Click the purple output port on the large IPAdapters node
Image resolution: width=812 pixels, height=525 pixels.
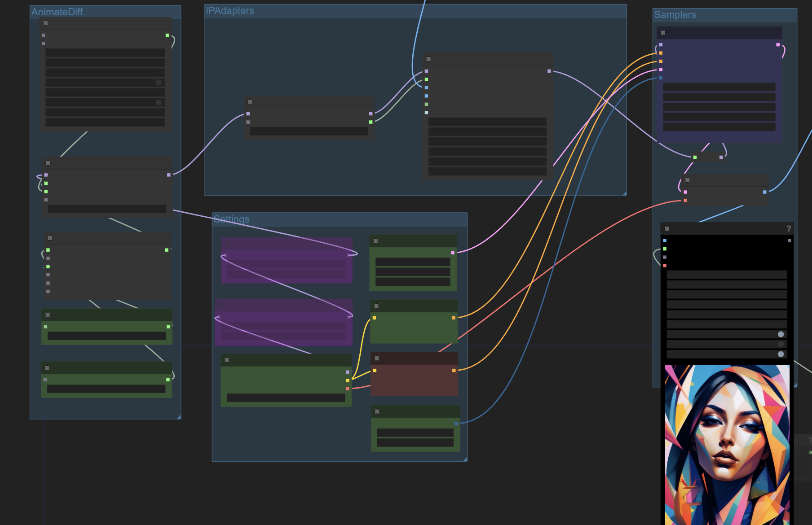[x=549, y=71]
